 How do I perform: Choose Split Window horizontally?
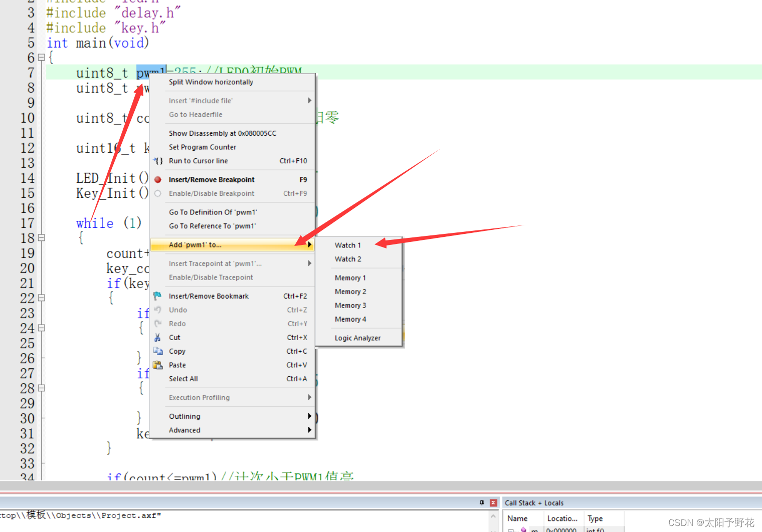(233, 82)
